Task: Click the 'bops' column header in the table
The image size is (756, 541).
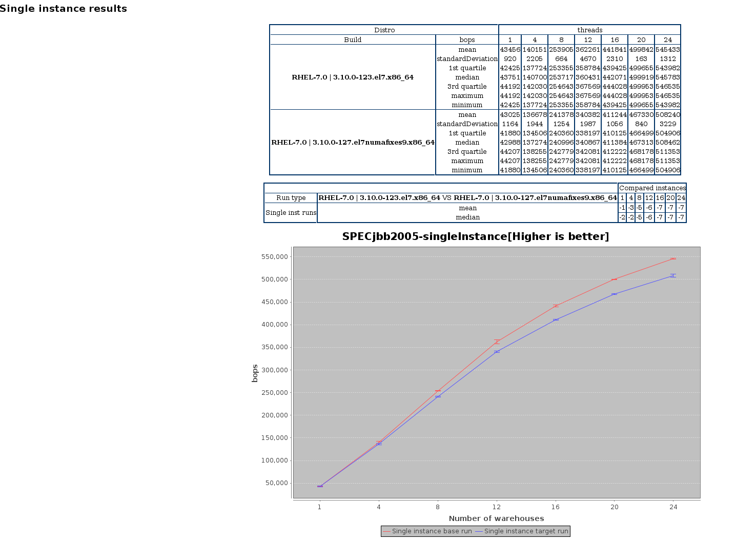Action: (467, 40)
